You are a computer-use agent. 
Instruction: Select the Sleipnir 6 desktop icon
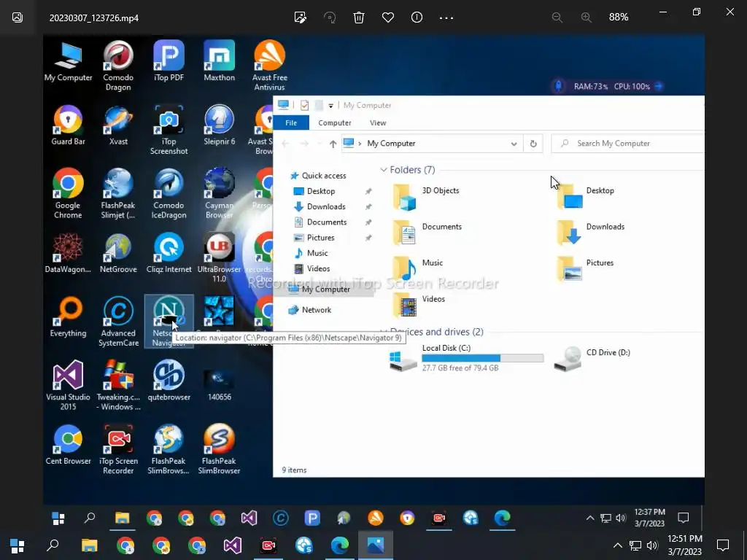219,125
